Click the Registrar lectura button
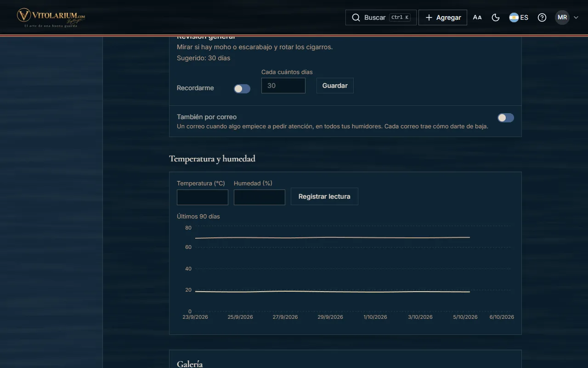Image resolution: width=588 pixels, height=368 pixels. tap(324, 196)
